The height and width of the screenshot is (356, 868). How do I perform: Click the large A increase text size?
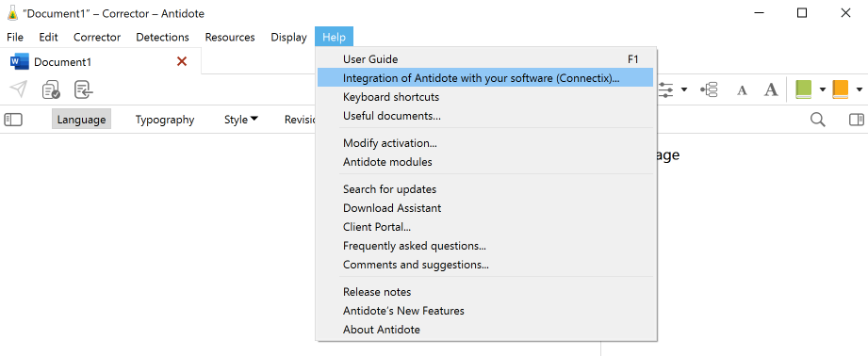(771, 89)
